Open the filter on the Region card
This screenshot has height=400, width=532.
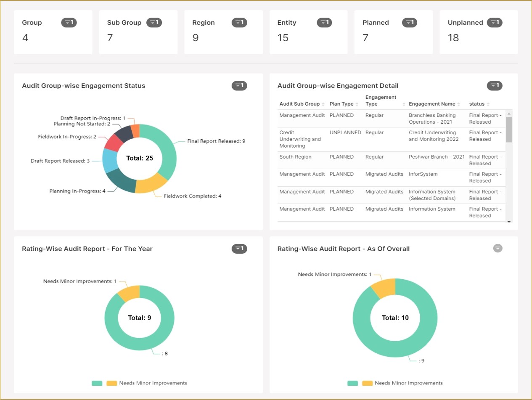coord(240,23)
